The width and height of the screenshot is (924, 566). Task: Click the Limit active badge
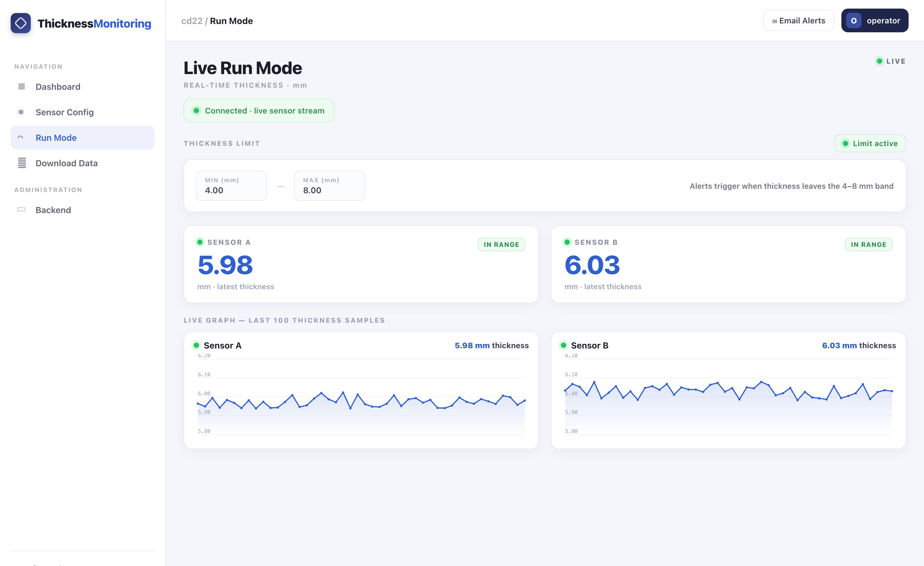point(870,143)
